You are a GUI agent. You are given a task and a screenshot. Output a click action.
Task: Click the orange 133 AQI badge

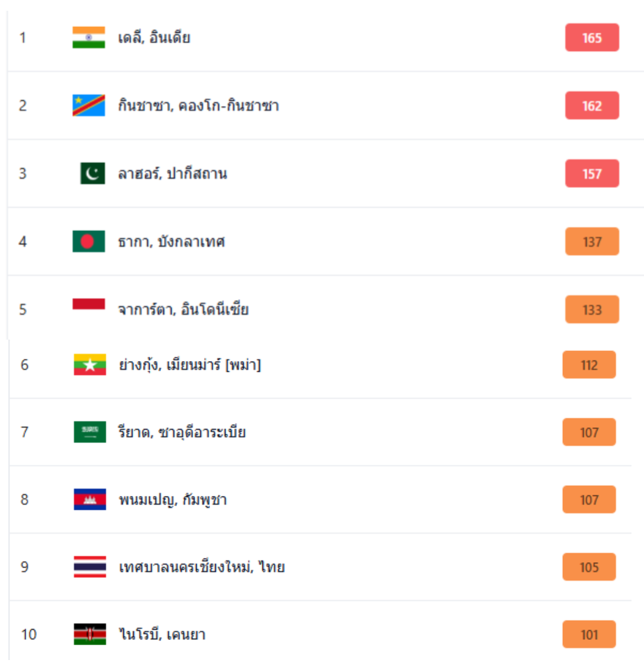tap(592, 309)
